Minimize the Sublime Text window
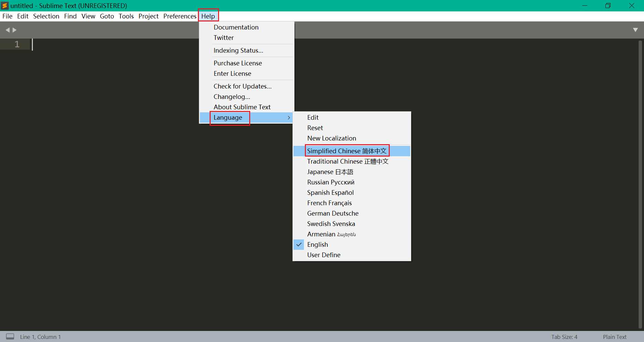This screenshot has height=342, width=644. 585,6
